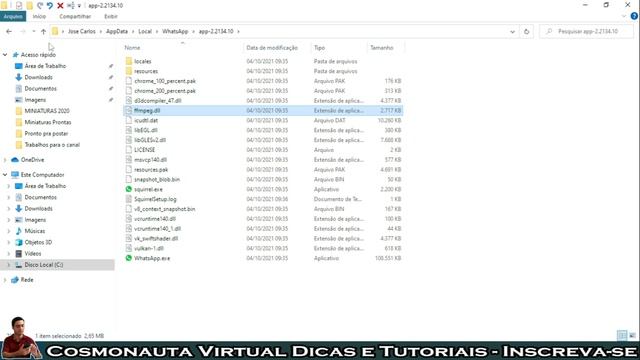Click the Local breadcrumb segment
The height and width of the screenshot is (360, 640).
145,31
